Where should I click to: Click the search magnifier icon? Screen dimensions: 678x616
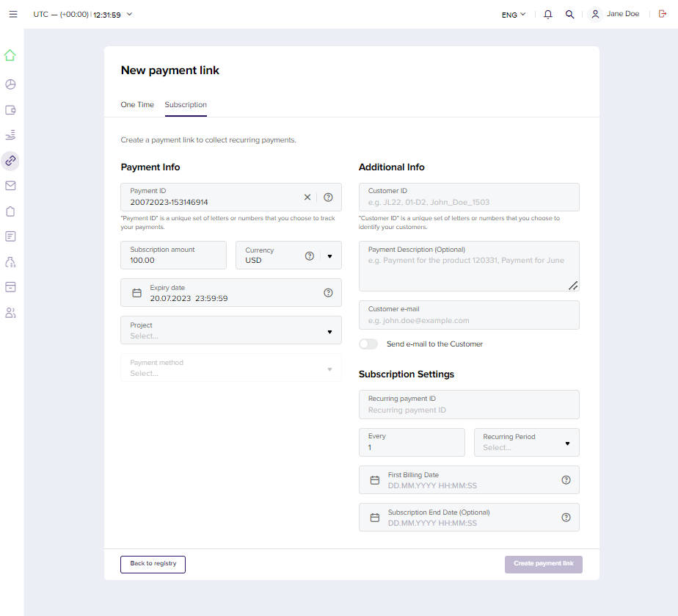(569, 15)
